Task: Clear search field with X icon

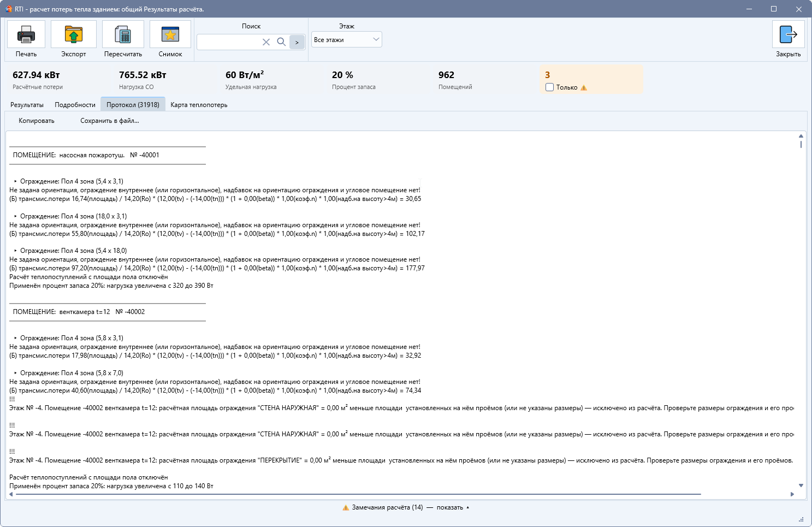Action: (266, 42)
